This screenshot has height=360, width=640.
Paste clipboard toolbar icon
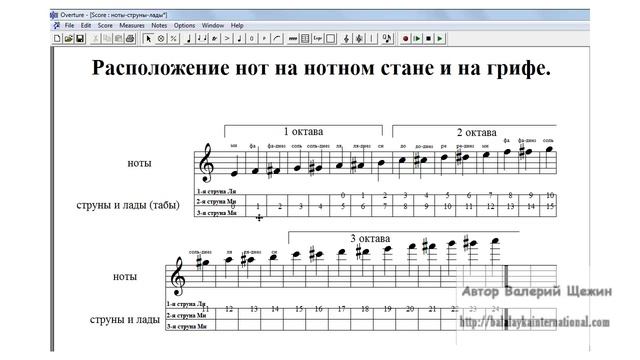[x=118, y=39]
